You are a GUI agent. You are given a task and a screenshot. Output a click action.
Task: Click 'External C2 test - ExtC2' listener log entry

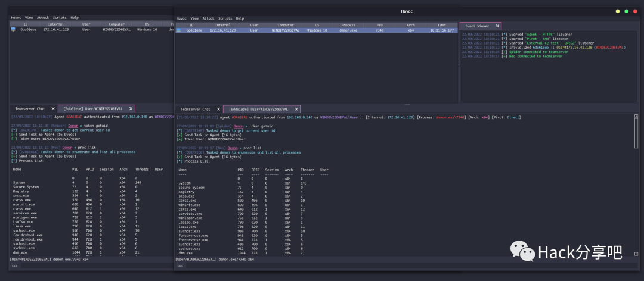coord(528,43)
